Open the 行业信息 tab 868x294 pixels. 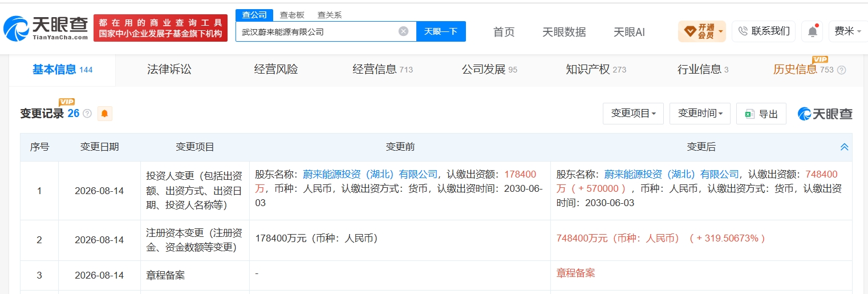703,70
